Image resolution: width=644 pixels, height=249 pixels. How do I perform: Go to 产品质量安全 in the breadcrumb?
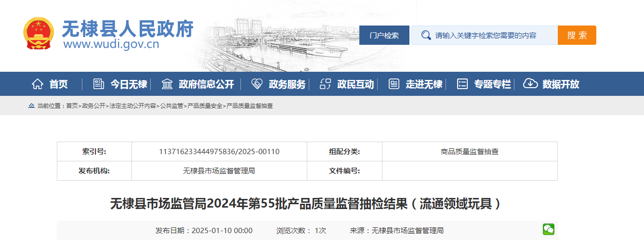point(205,105)
